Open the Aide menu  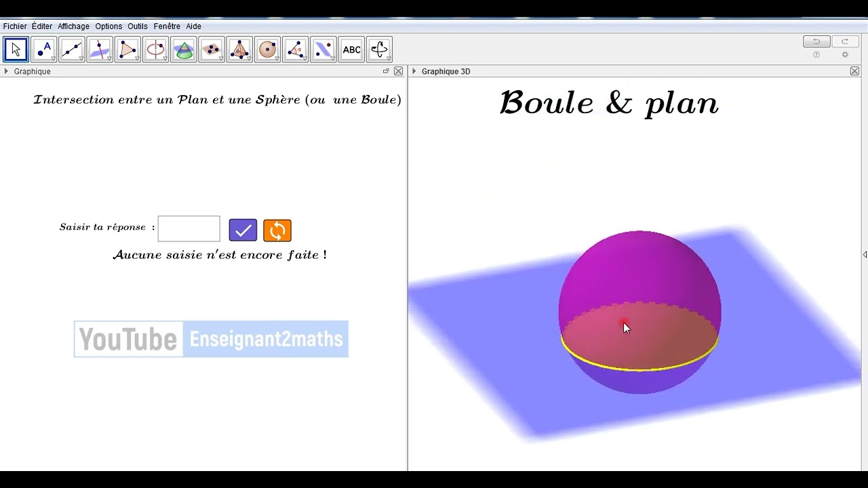pos(193,26)
